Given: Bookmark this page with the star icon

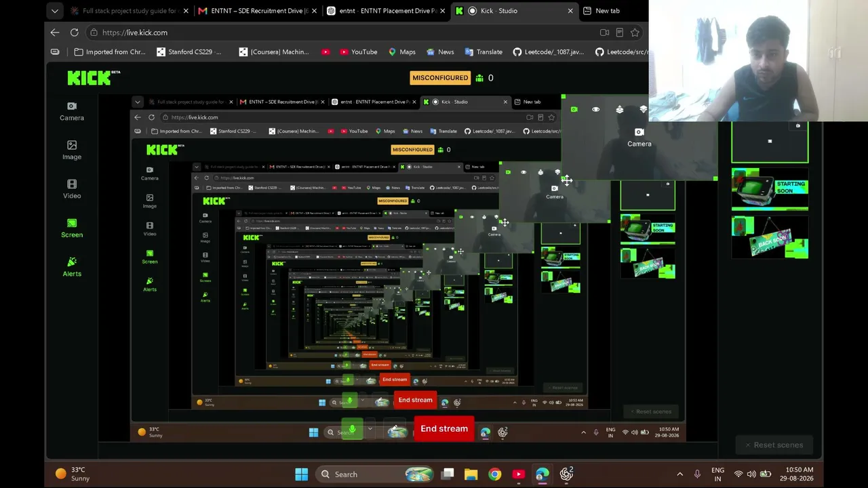Looking at the screenshot, I should coord(635,33).
